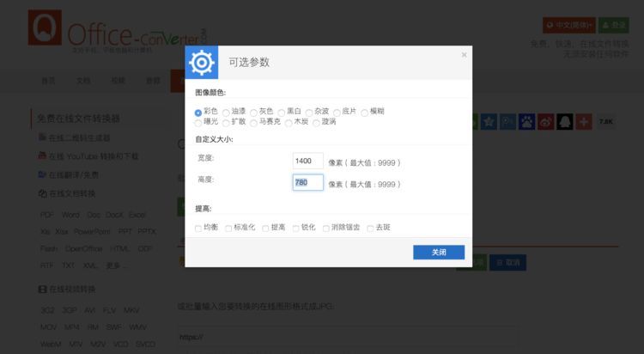Click the 高度 input showing 780
Screen dimensions: 644x354
point(307,182)
